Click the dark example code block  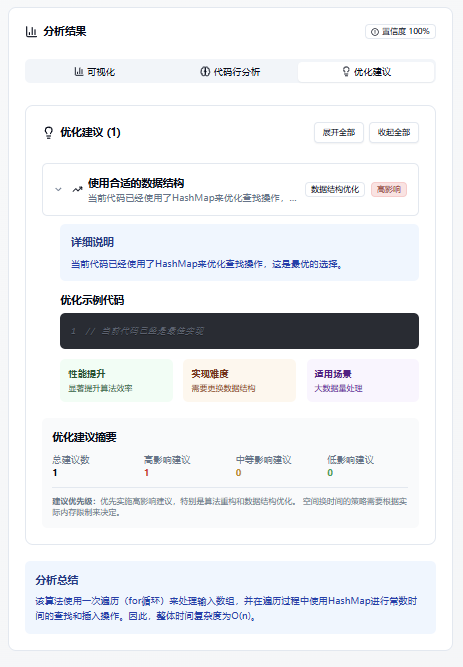239,331
